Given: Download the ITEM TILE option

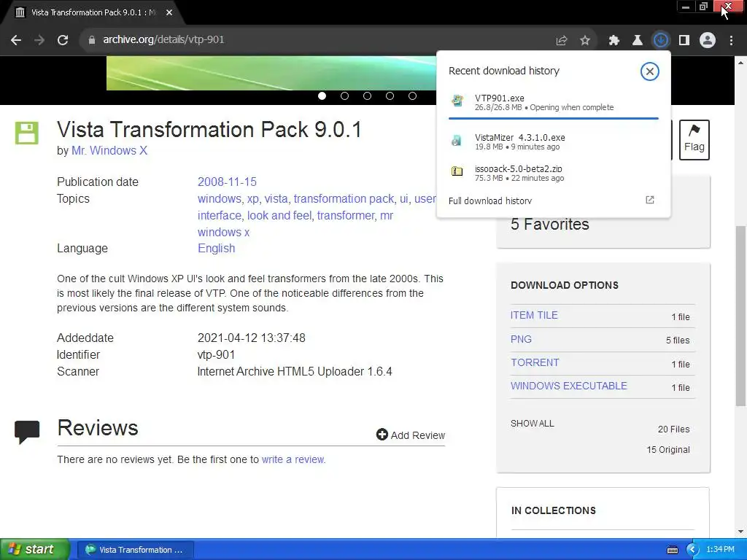Looking at the screenshot, I should click(534, 315).
